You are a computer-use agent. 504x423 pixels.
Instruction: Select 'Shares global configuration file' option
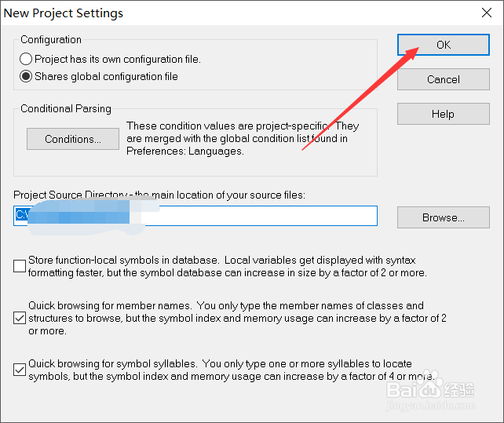[27, 76]
